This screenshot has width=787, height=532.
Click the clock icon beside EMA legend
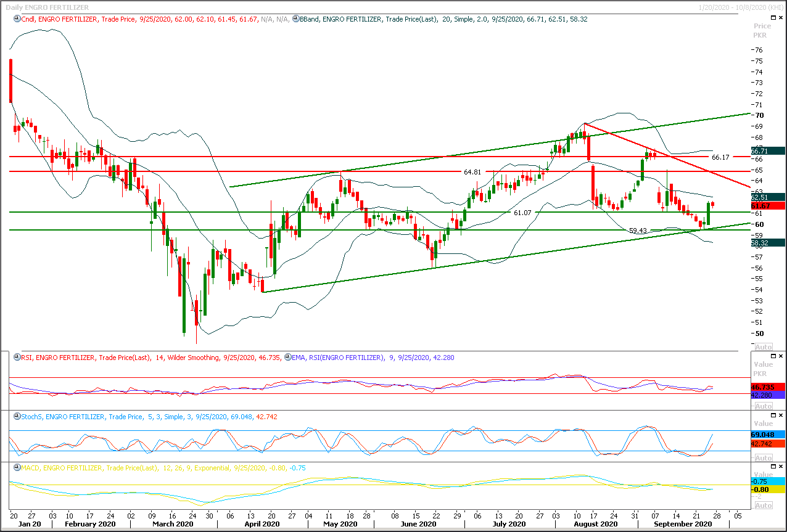(287, 357)
